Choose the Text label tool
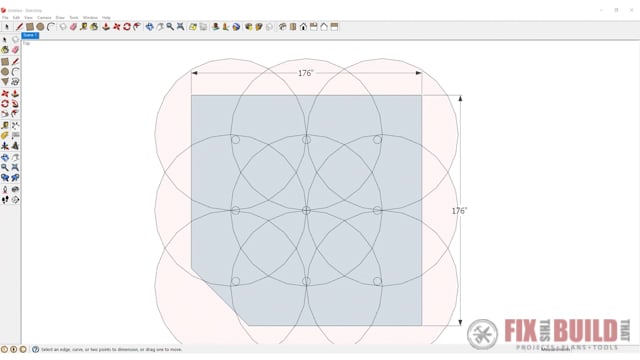640x360 pixels. (15, 136)
